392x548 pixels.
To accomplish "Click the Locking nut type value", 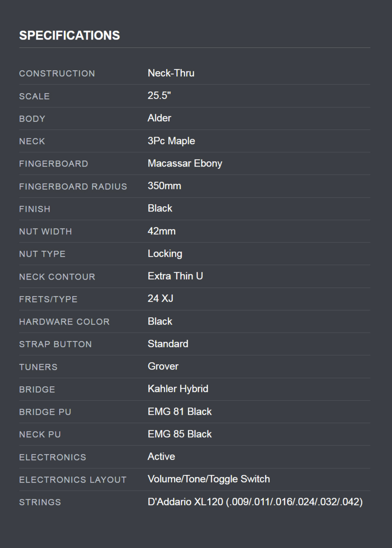I will click(165, 254).
